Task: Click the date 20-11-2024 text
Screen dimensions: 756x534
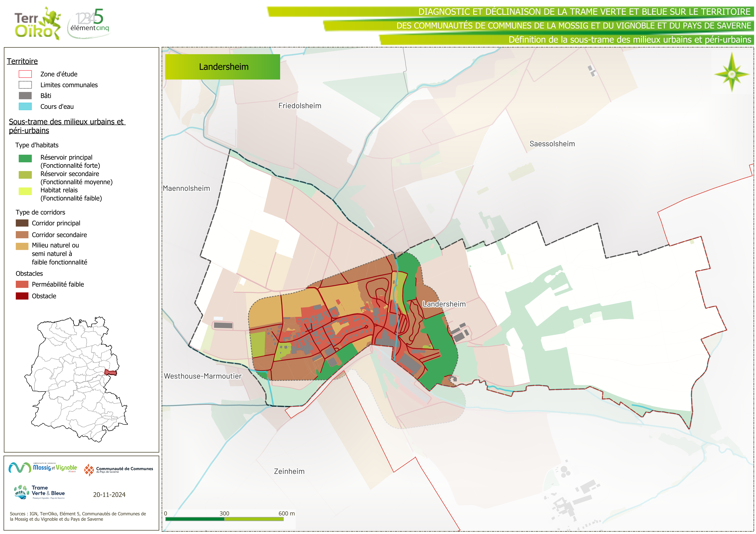Action: click(109, 495)
